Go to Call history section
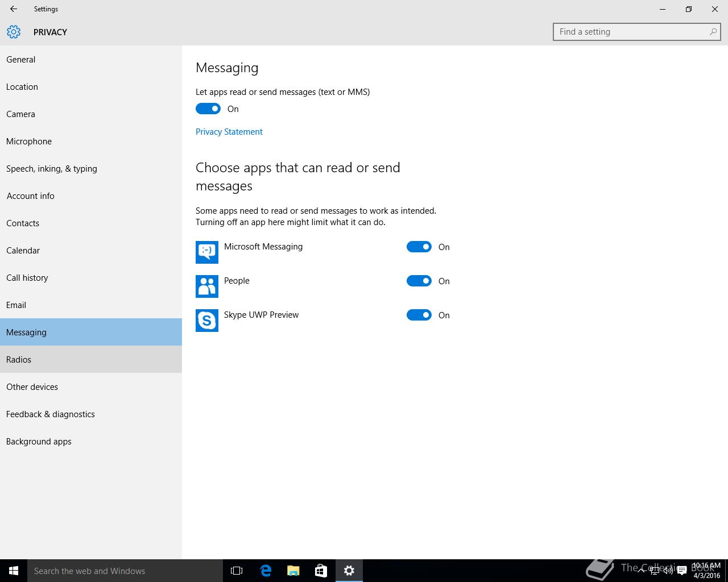This screenshot has height=582, width=728. pyautogui.click(x=91, y=277)
